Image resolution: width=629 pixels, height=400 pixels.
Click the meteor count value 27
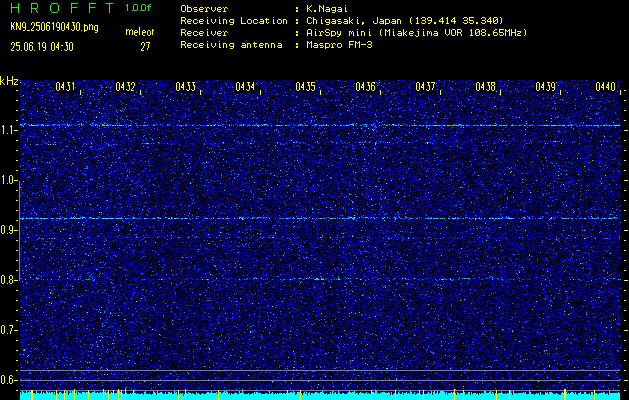click(x=145, y=47)
